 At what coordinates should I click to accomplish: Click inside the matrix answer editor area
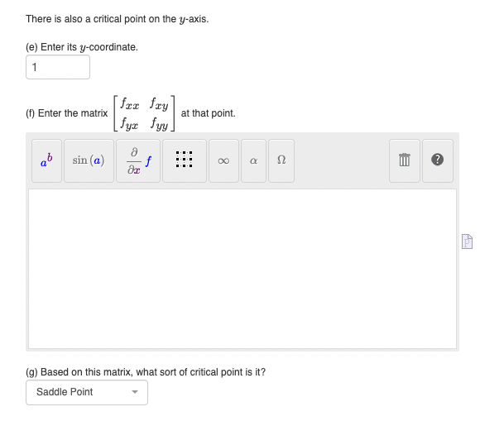click(x=242, y=269)
